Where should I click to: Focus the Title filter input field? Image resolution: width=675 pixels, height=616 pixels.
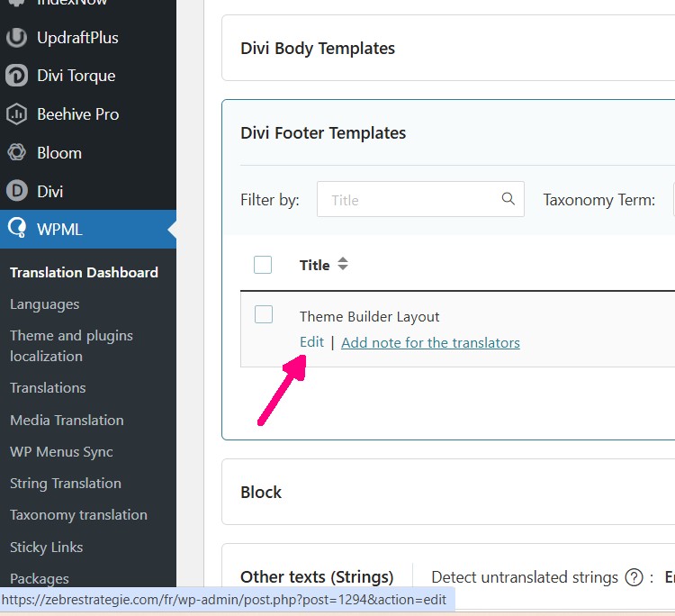click(x=409, y=200)
